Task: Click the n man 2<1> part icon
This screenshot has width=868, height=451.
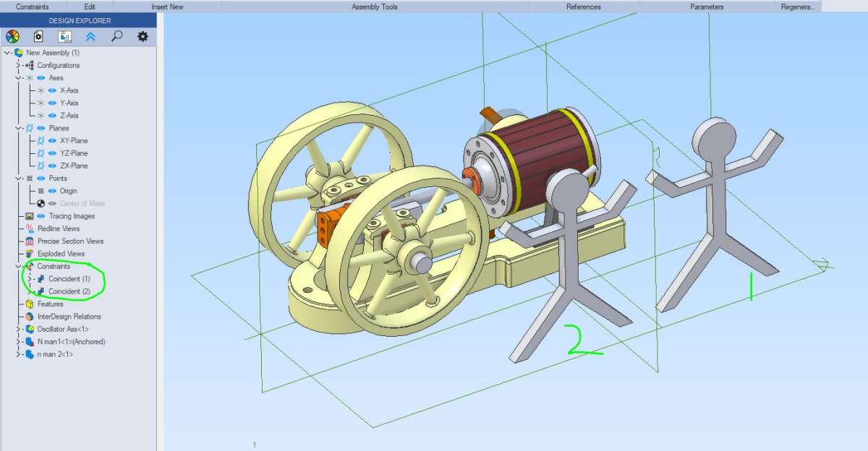Action: click(30, 354)
